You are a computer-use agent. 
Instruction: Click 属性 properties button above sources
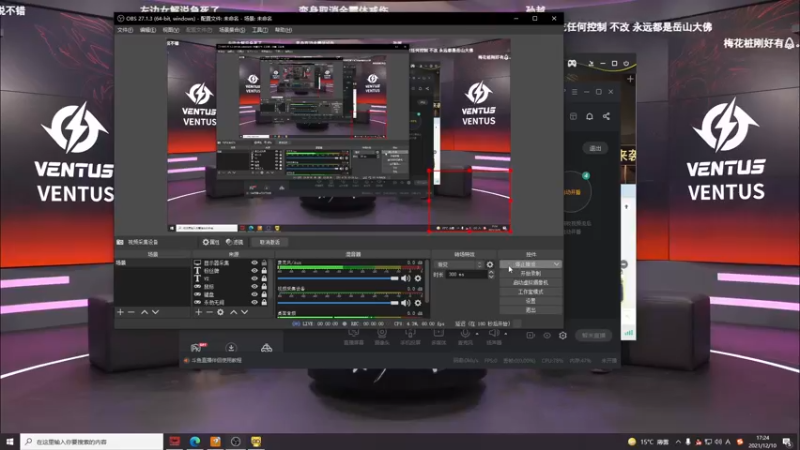211,242
